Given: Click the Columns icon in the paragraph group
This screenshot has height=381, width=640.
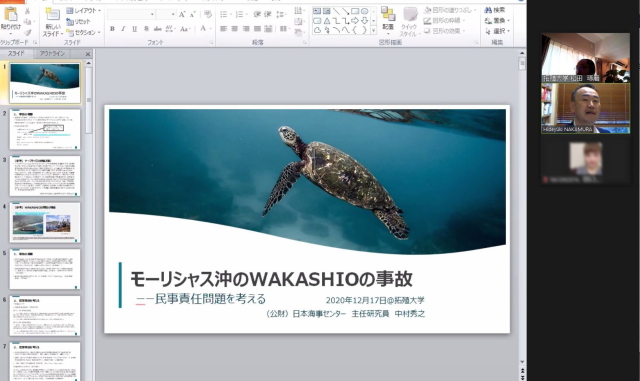Looking at the screenshot, I should (x=283, y=29).
